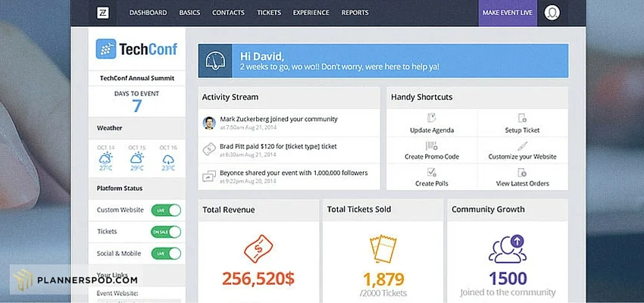The image size is (644, 303).
Task: Toggle the Tickets on sale switch
Action: tap(166, 232)
